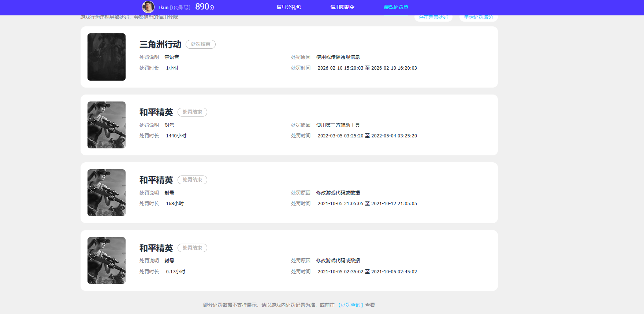Click the time range starting 2021-10-05 02:35:02
Viewport: 644px width, 314px height.
coord(367,271)
